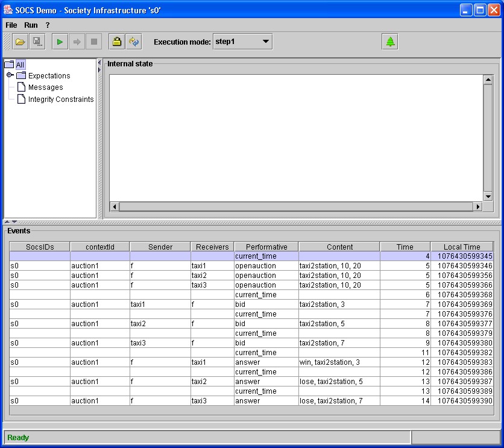This screenshot has width=504, height=448.
Task: Open the File menu
Action: point(11,25)
